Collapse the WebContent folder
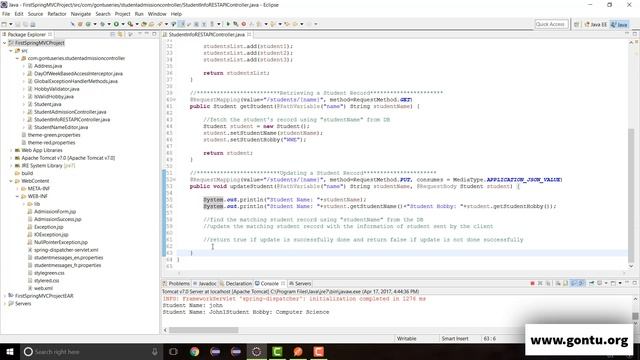 point(11,181)
